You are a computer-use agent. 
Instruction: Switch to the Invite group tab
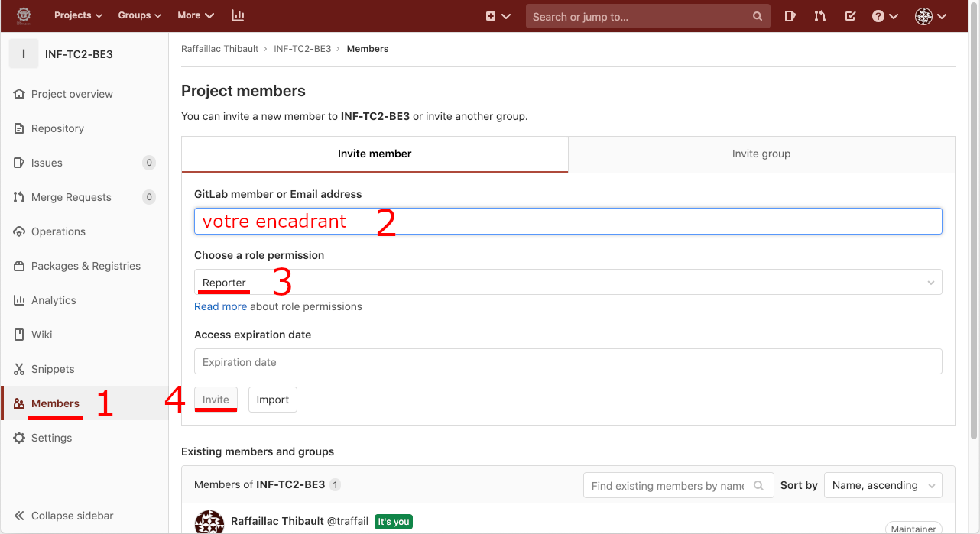pyautogui.click(x=761, y=154)
